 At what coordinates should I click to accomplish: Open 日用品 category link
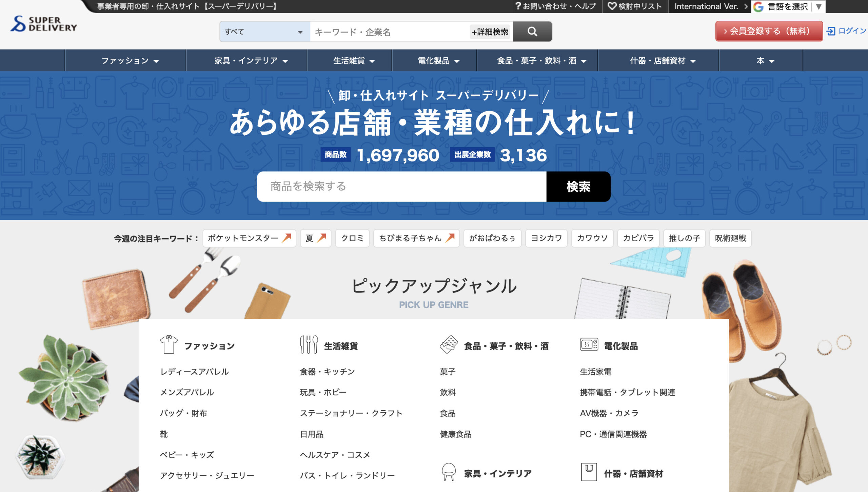312,434
